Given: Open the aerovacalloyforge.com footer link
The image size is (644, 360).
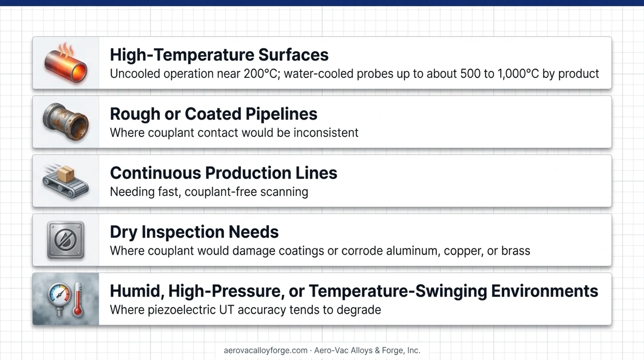Looking at the screenshot, I should [265, 350].
